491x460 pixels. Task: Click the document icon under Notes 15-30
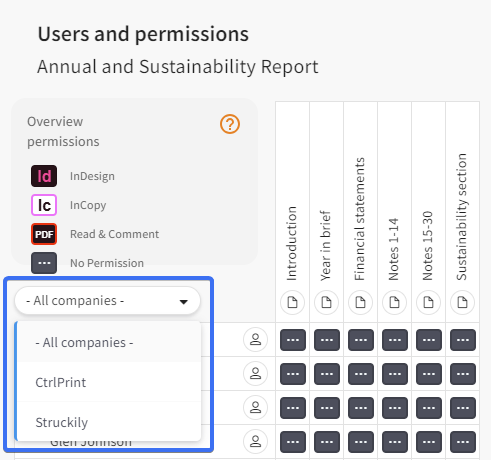point(428,303)
